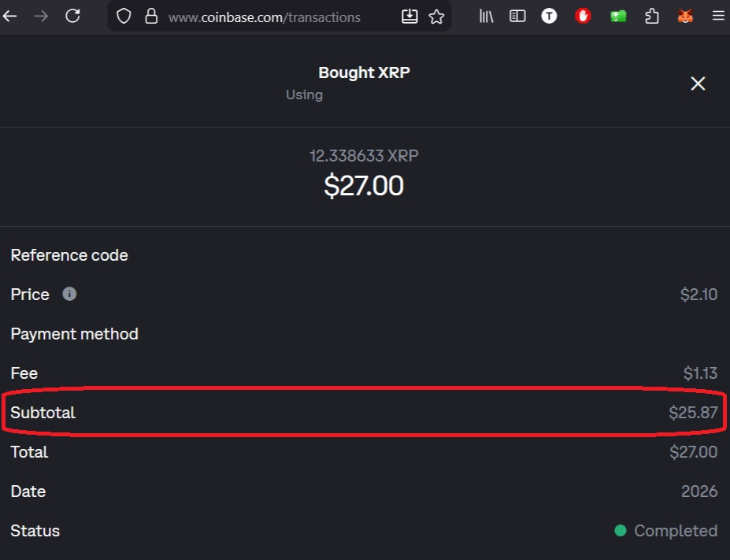
Task: Click the white circular T extension icon
Action: point(549,16)
